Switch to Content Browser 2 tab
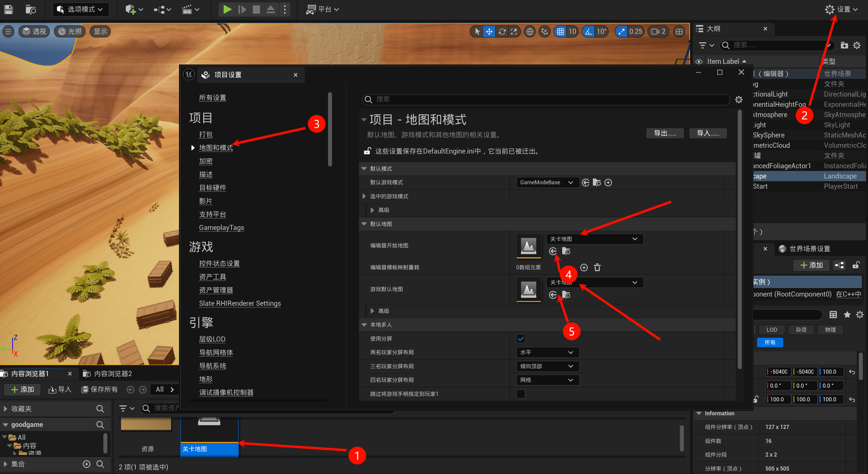 click(x=113, y=374)
